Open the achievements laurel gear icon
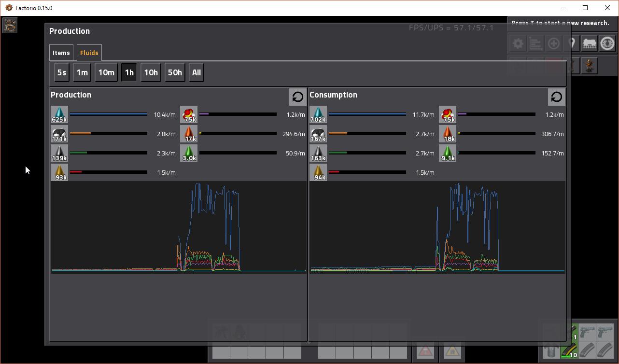Screen dimensions: 619x364 point(607,44)
